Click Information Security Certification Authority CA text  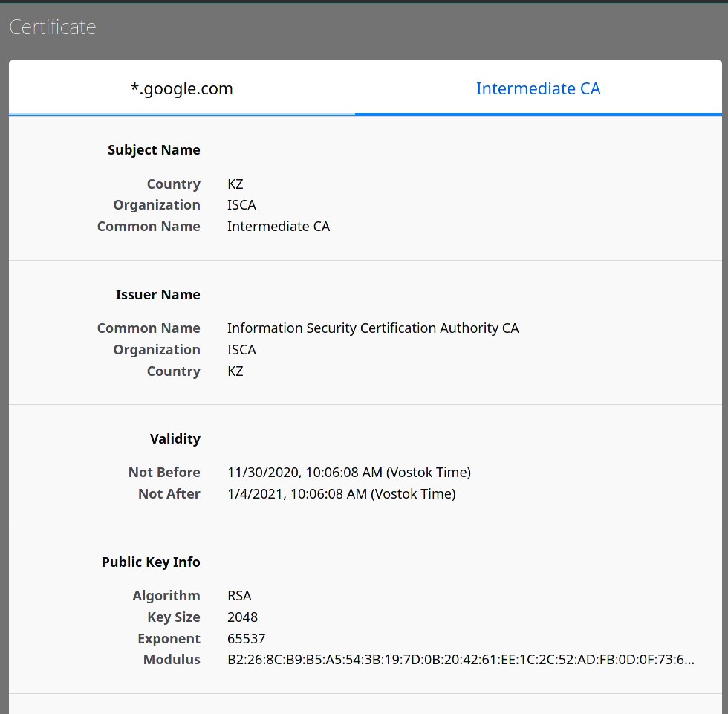click(x=373, y=328)
